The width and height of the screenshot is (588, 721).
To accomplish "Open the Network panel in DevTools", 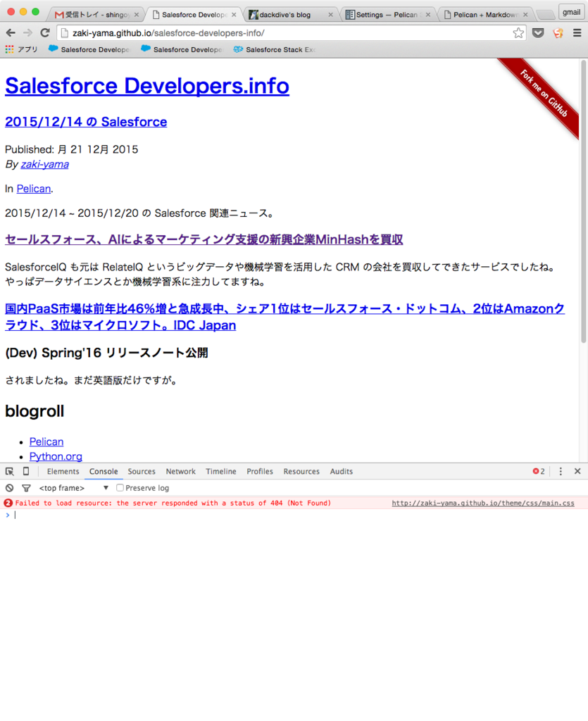I will click(x=181, y=471).
